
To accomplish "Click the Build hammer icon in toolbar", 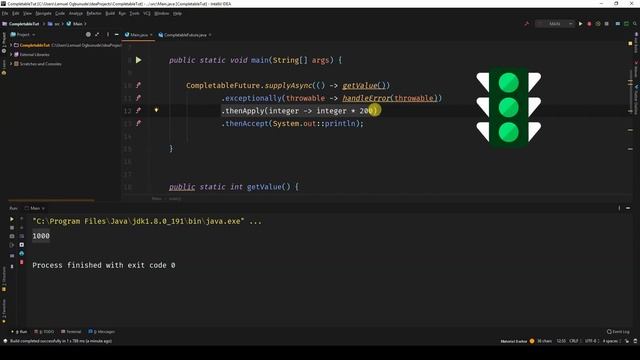I will click(527, 24).
